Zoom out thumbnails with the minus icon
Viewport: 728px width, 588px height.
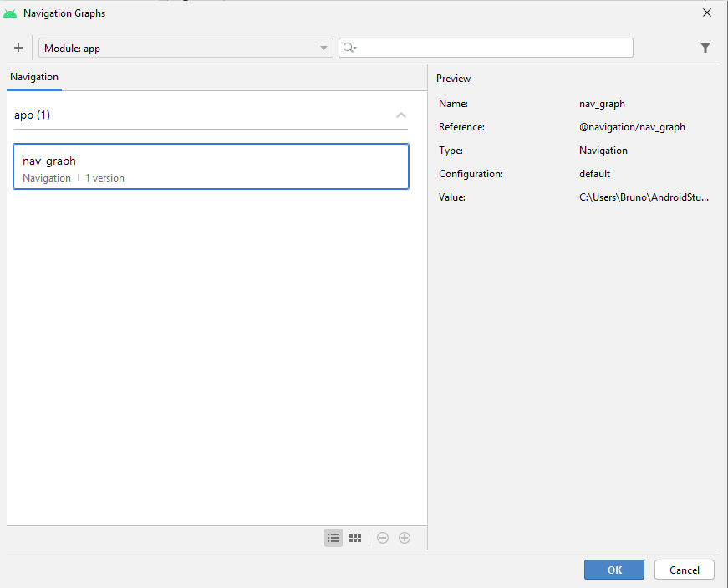383,538
